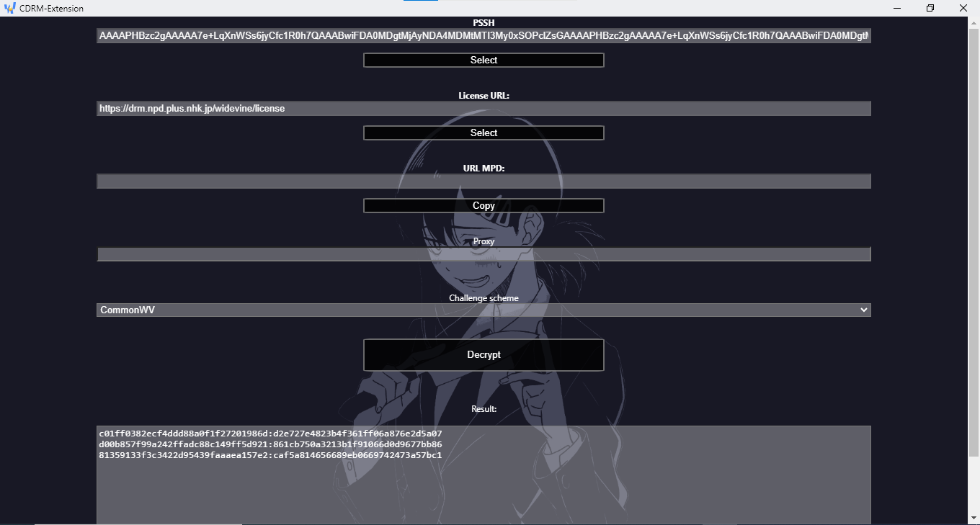Viewport: 980px width, 525px height.
Task: Click the Challenge scheme label
Action: click(x=484, y=298)
